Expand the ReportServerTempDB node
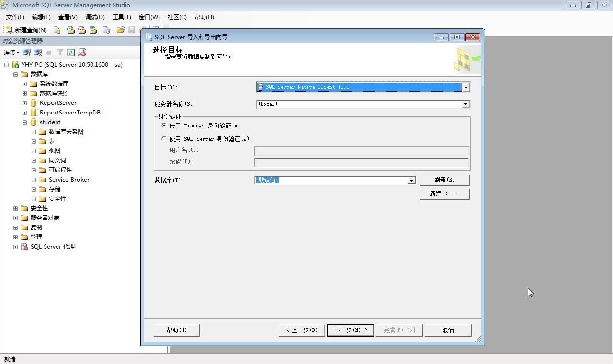Image resolution: width=613 pixels, height=364 pixels. 24,113
